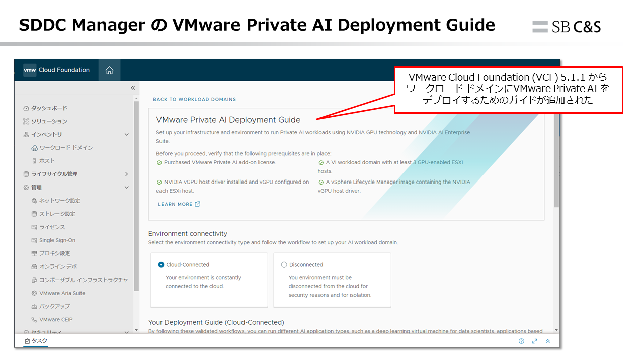
Task: Select インベントリ section label
Action: tap(47, 134)
